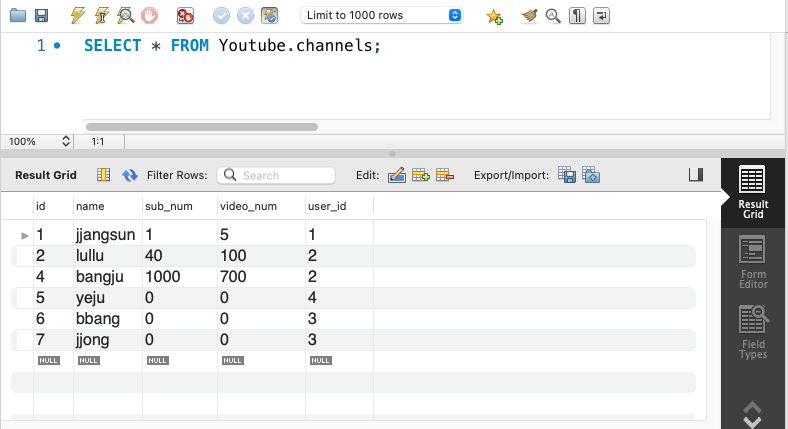
Task: Insert new row icon
Action: [x=421, y=175]
